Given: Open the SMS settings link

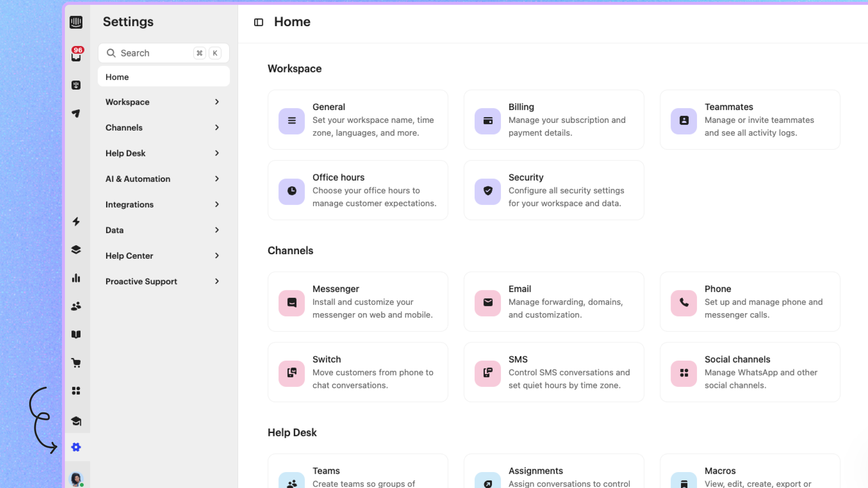Looking at the screenshot, I should pyautogui.click(x=518, y=359).
